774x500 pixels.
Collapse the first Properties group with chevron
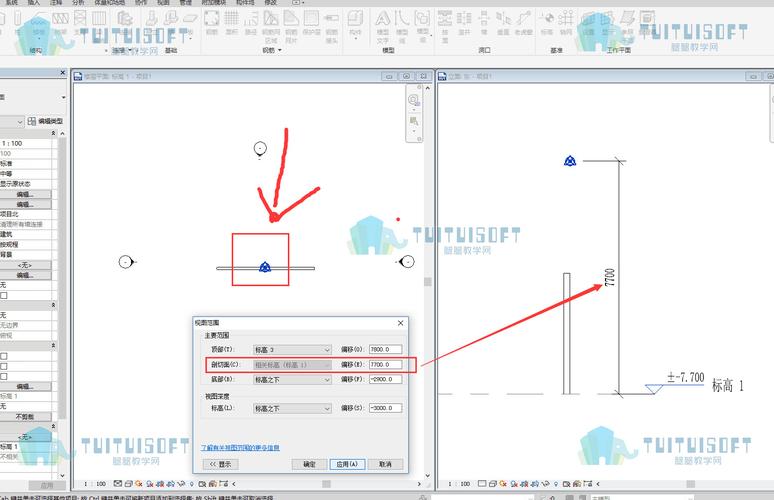[x=53, y=133]
